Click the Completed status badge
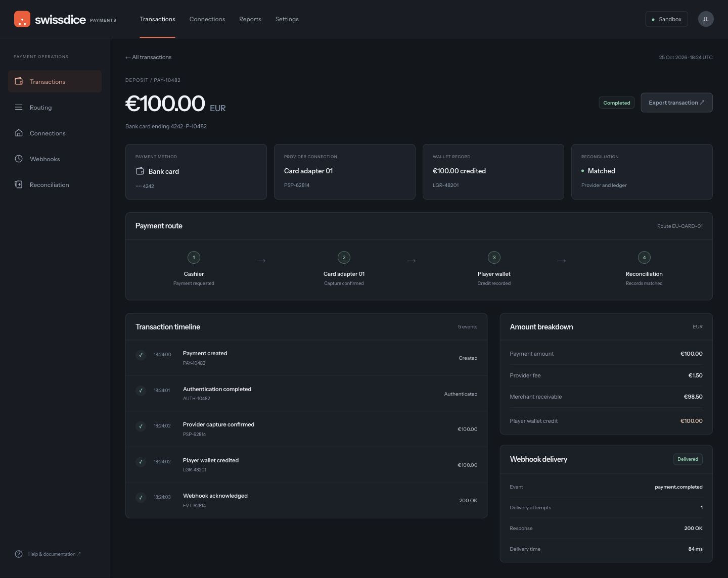728x578 pixels. point(616,103)
